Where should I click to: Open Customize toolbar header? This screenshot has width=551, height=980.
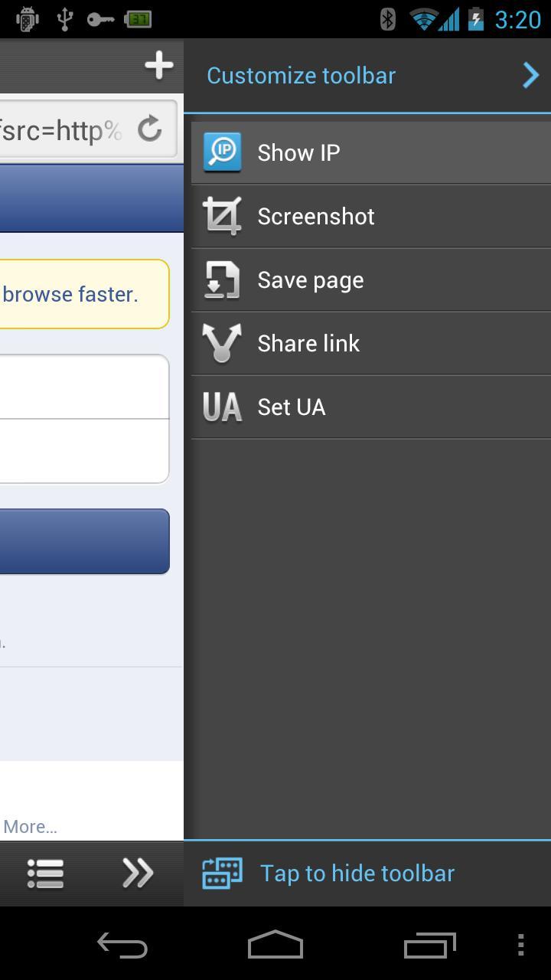[x=301, y=75]
